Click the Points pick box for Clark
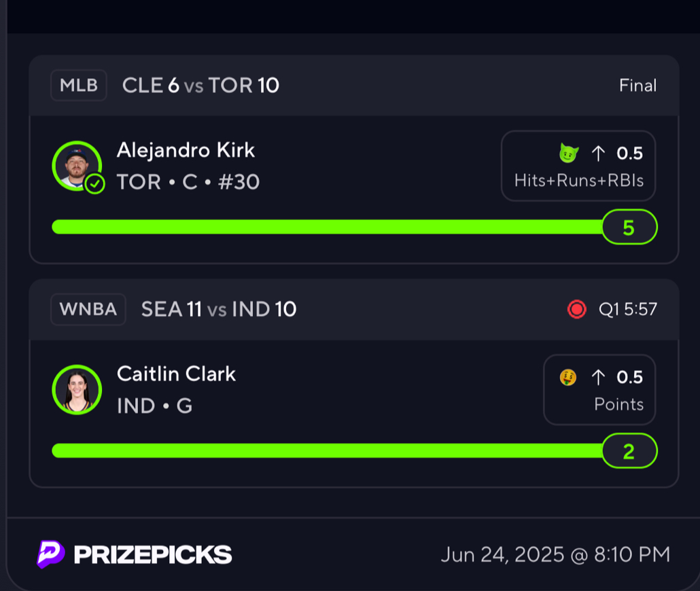 point(599,390)
